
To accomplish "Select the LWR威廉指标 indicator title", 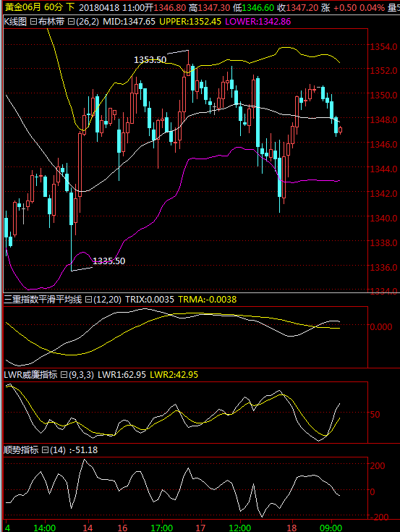I will coord(30,375).
